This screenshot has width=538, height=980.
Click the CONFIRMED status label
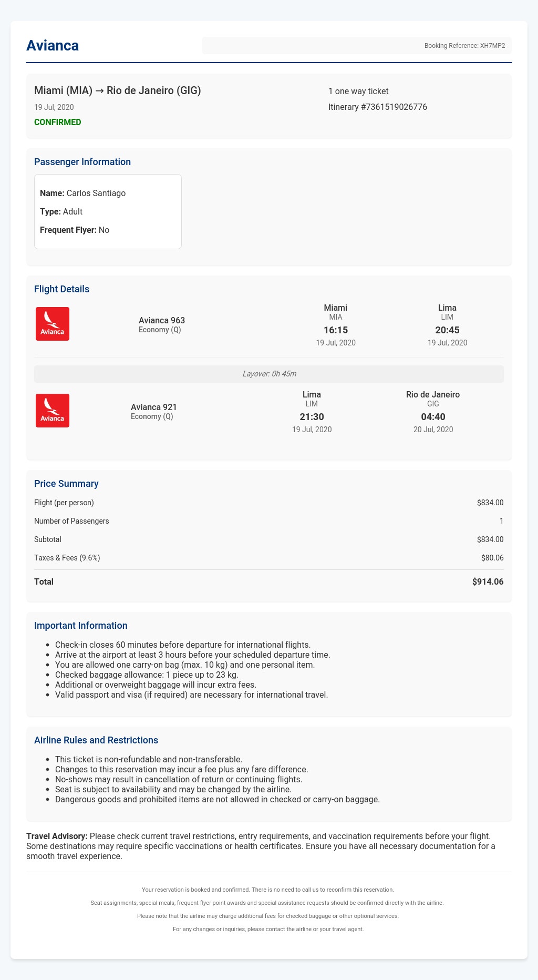pos(58,122)
